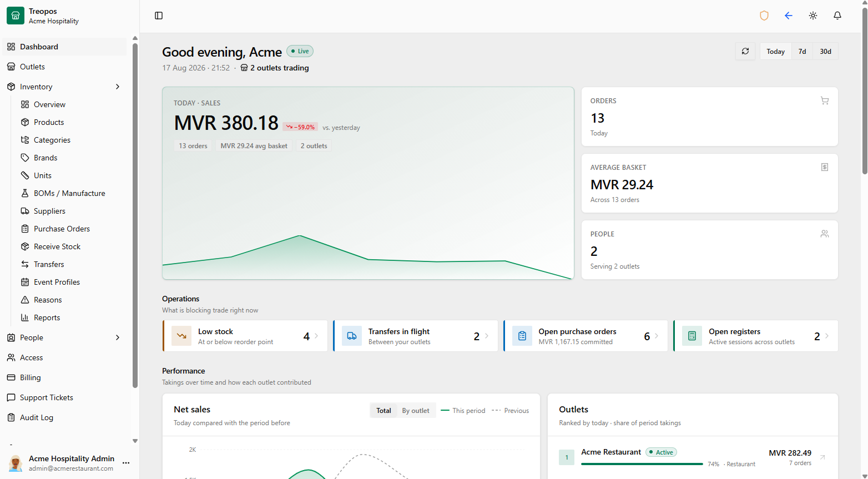Open the Transfers in flight card
The width and height of the screenshot is (868, 479).
415,336
